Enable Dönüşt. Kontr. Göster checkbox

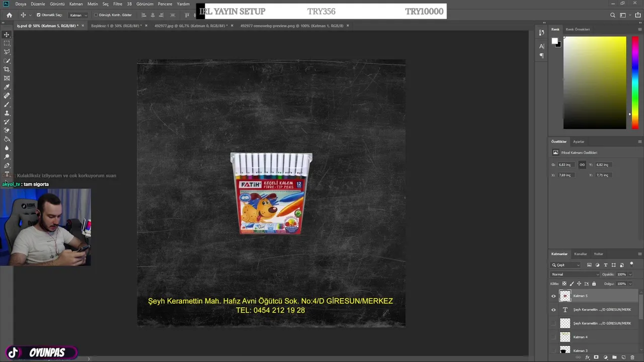click(x=96, y=15)
